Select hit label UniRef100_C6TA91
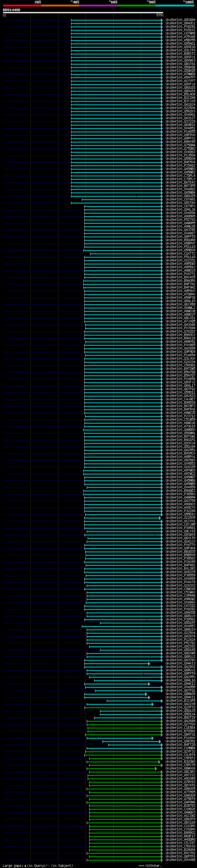The image size is (197, 868). (x=180, y=200)
